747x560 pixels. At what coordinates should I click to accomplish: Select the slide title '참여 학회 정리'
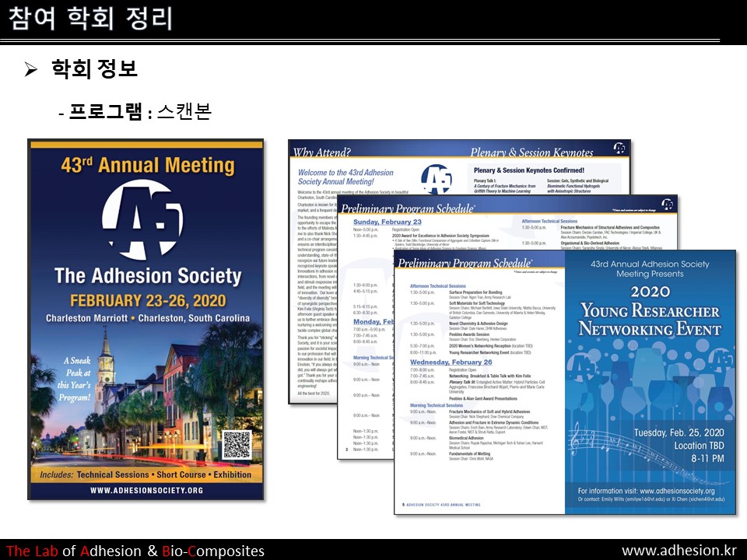(90, 18)
